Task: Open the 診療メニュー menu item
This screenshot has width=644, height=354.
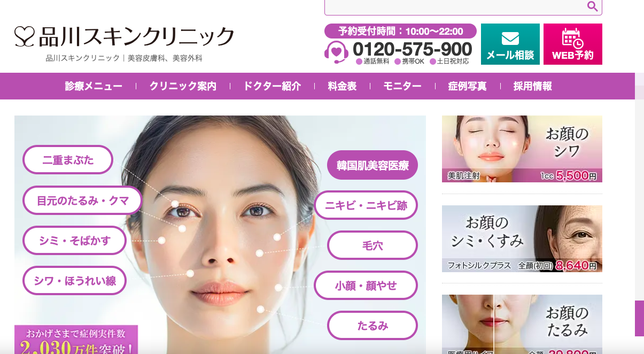Action: [x=94, y=86]
